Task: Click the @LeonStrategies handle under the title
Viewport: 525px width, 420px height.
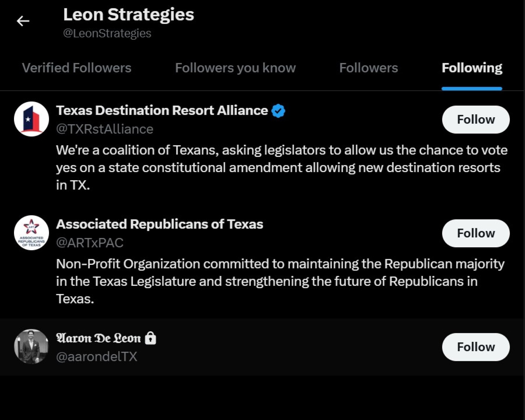Action: pyautogui.click(x=107, y=33)
